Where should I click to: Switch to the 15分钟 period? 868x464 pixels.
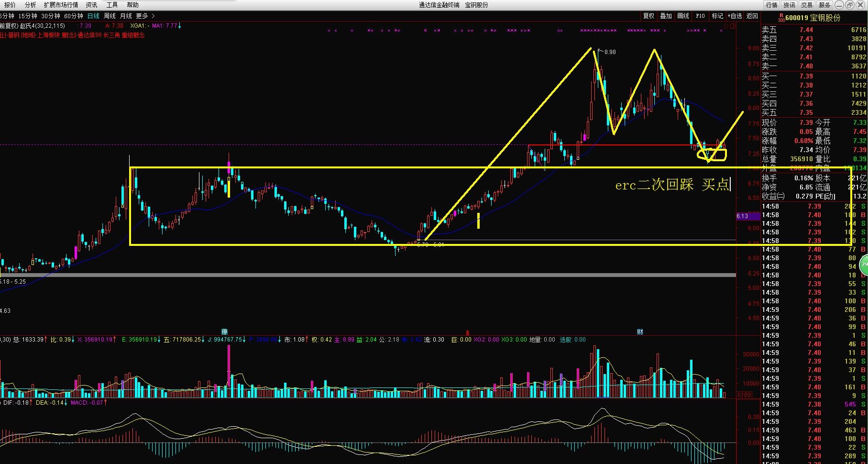(28, 16)
